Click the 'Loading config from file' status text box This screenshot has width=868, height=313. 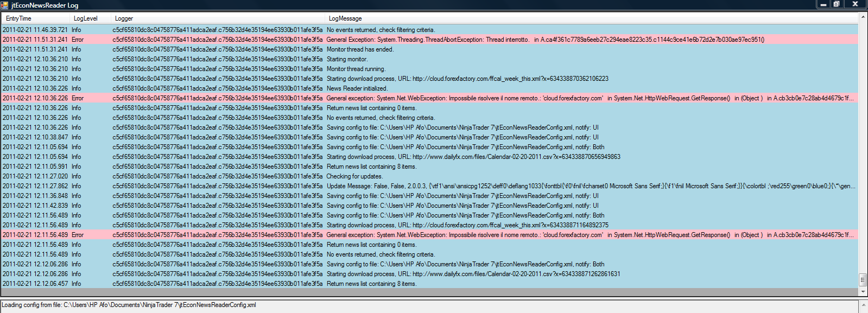click(429, 306)
